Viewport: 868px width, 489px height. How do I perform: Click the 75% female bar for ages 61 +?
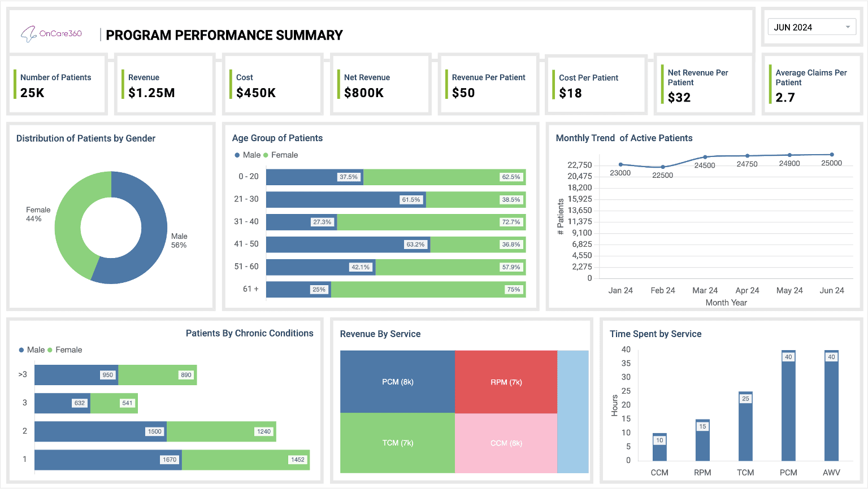(x=428, y=290)
